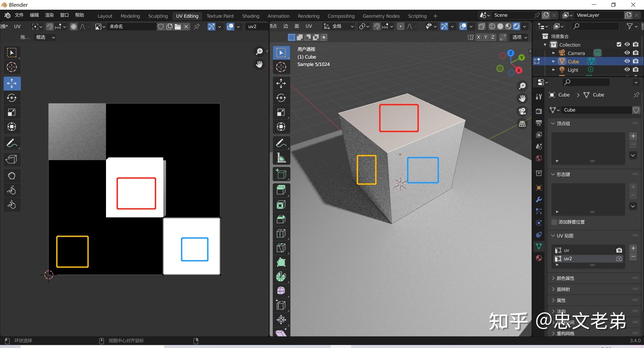The height and width of the screenshot is (348, 644).
Task: Open the uv2 slot dropdown in the header
Action: (256, 26)
